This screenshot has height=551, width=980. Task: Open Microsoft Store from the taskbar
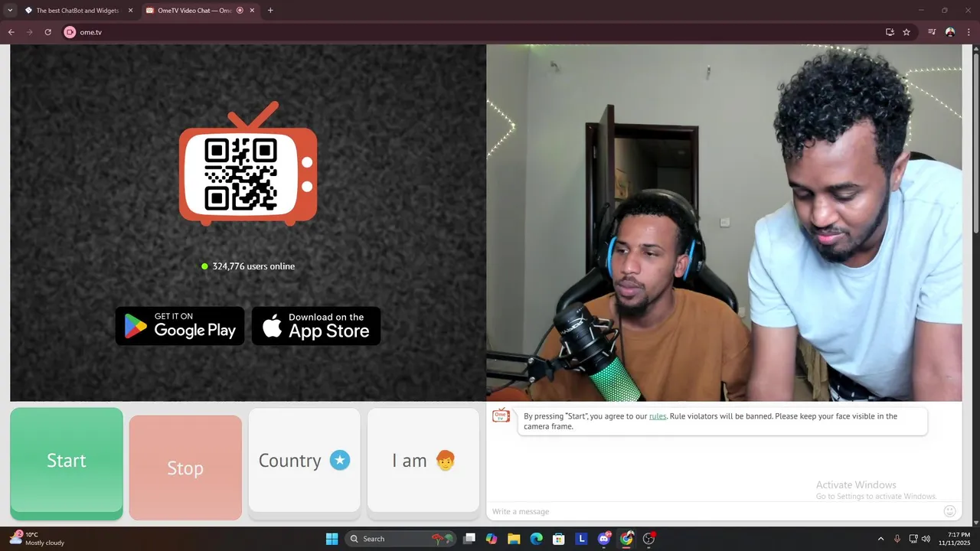point(559,539)
